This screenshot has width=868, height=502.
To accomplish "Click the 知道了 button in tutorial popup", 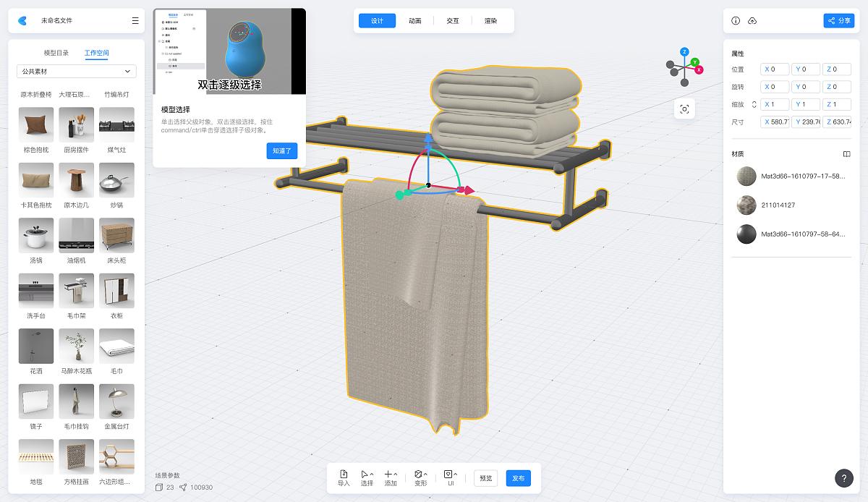I will pos(281,150).
